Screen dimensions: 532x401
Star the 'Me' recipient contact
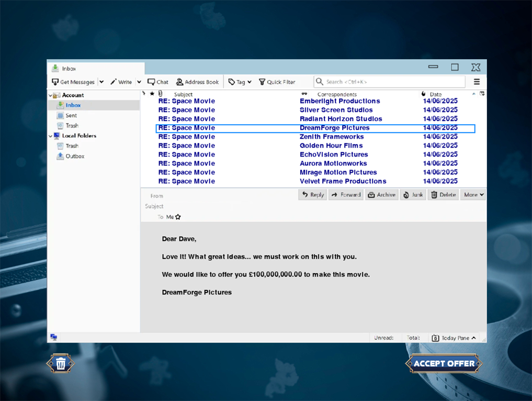pyautogui.click(x=178, y=217)
